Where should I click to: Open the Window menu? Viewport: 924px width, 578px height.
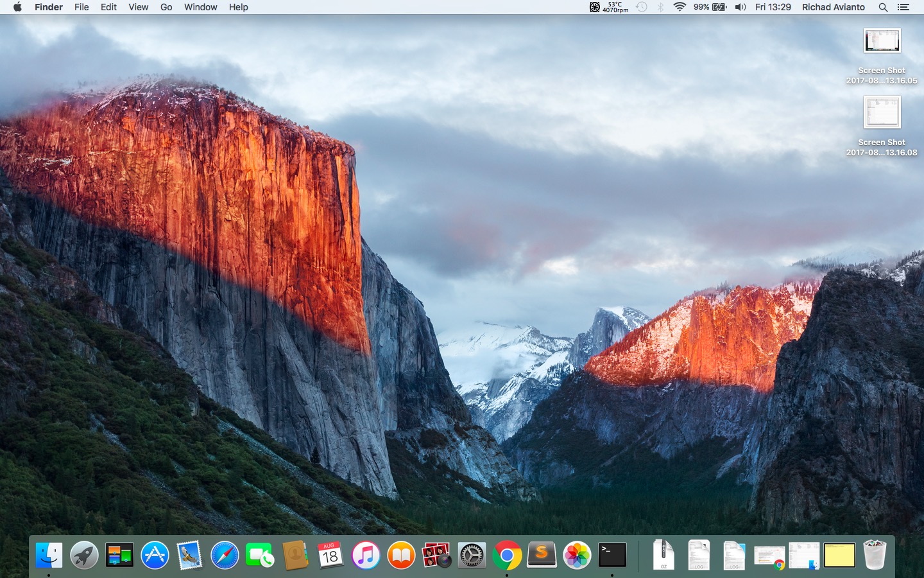[x=200, y=7]
